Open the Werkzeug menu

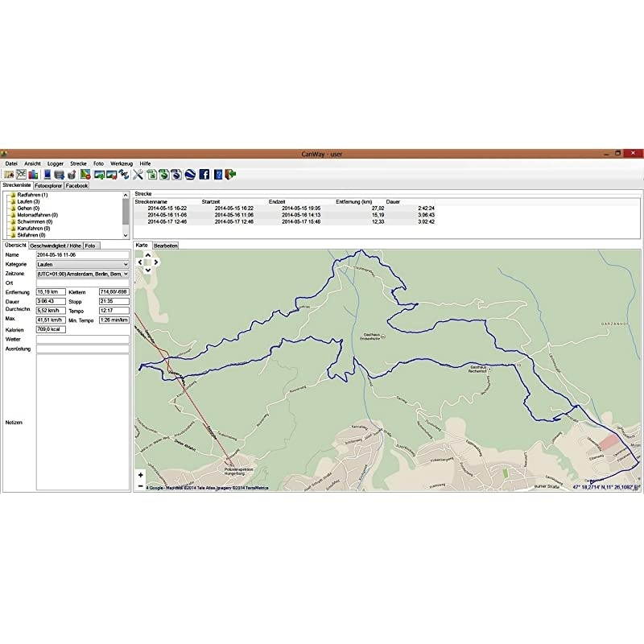coord(122,163)
